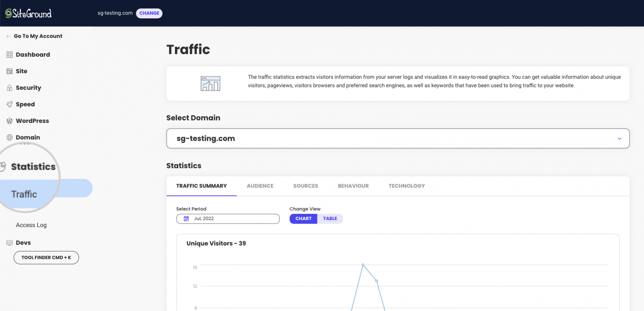Click the Devs code icon

tap(9, 243)
